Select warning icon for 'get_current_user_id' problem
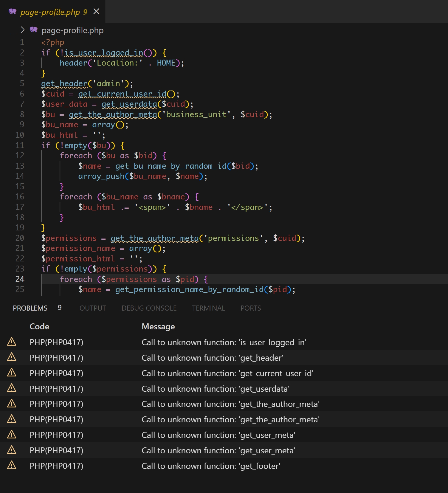 pos(12,373)
